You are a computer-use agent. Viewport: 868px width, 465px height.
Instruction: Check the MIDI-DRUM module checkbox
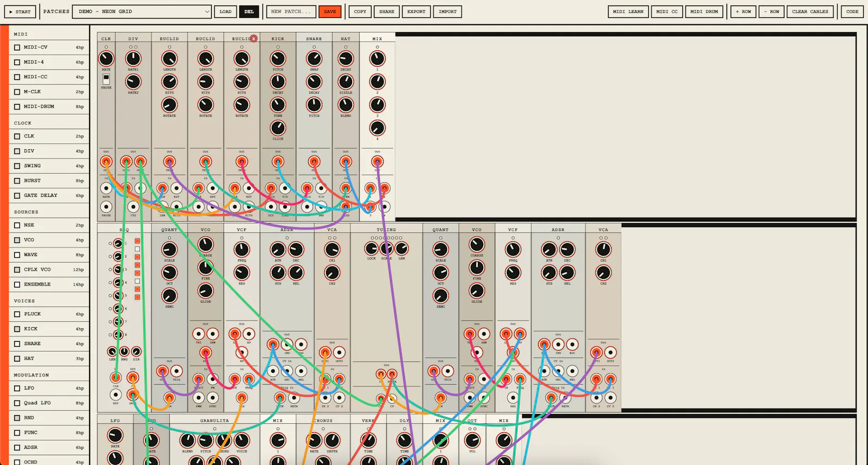click(17, 106)
